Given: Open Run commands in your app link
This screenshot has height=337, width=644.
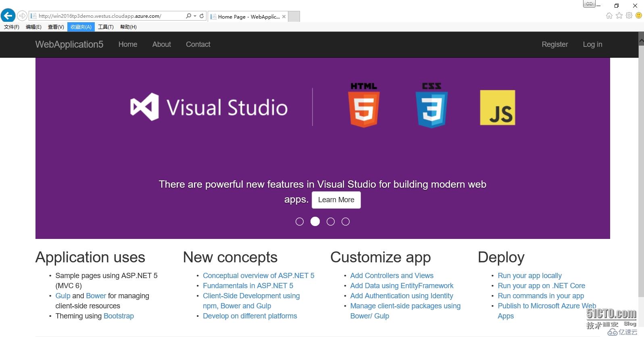Looking at the screenshot, I should coord(541,296).
